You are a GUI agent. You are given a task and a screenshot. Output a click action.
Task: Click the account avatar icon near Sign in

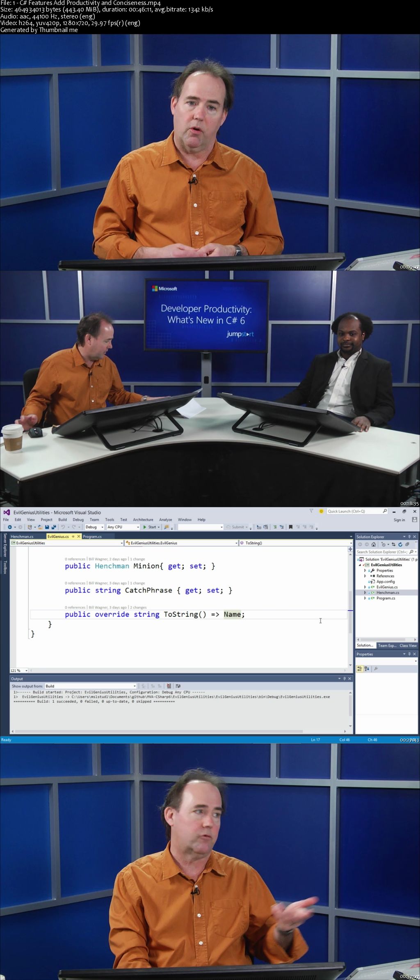tap(414, 520)
